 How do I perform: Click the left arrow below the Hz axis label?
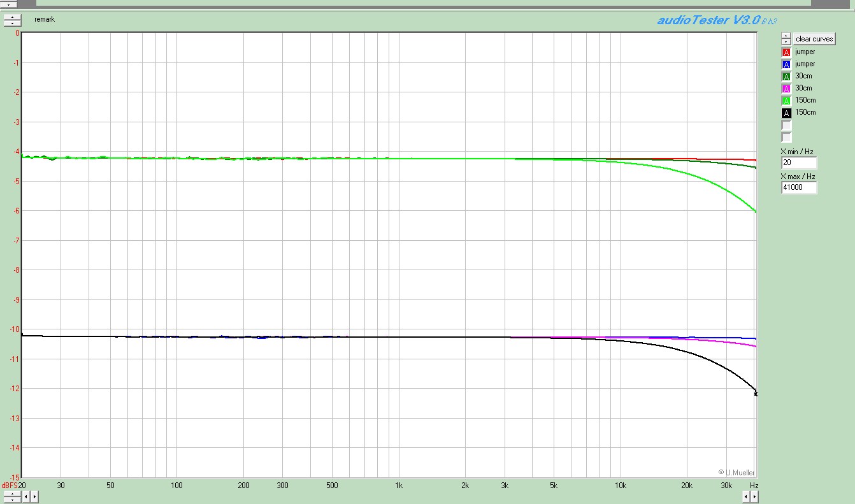click(746, 496)
